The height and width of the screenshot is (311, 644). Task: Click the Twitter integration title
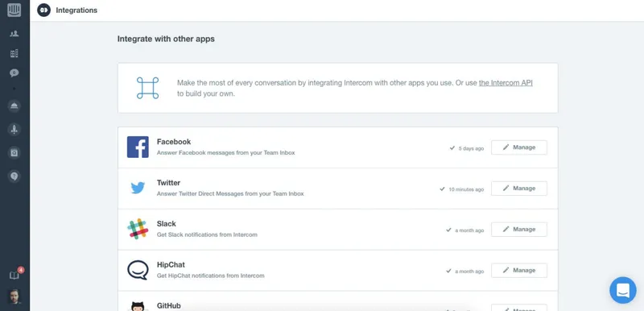tap(168, 183)
